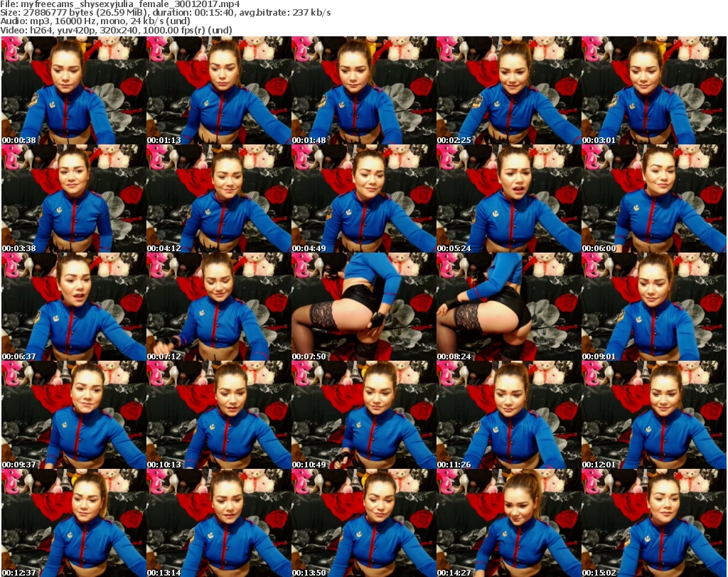Pick the thumbnail marked 00:07:12
Viewport: 728px width, 577px height.
219,307
